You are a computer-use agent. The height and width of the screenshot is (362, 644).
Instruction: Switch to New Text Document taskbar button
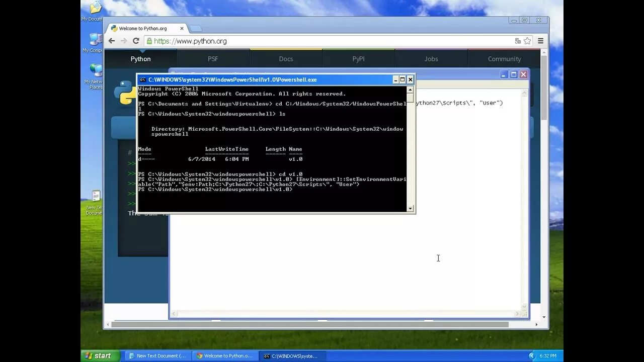click(x=157, y=356)
